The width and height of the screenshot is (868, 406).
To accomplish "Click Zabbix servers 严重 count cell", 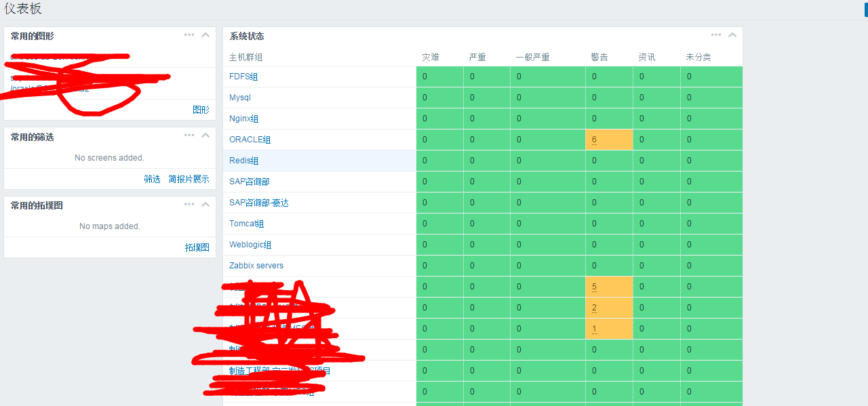I will point(487,266).
